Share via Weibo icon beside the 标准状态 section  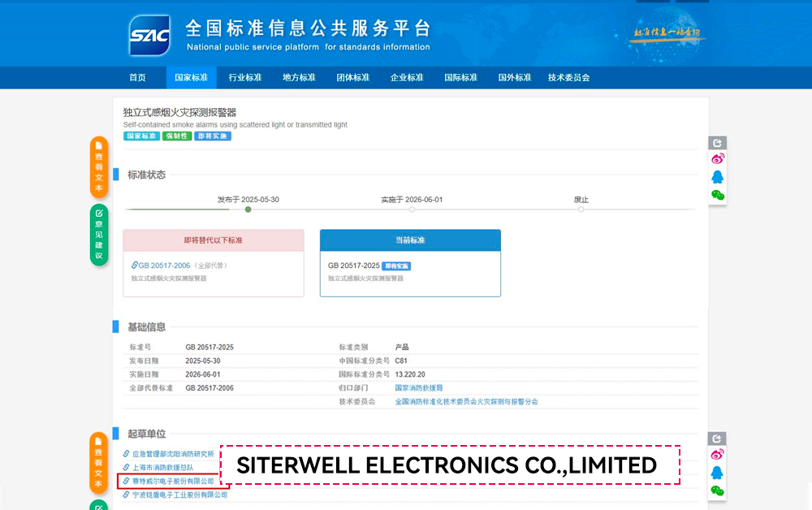[717, 158]
